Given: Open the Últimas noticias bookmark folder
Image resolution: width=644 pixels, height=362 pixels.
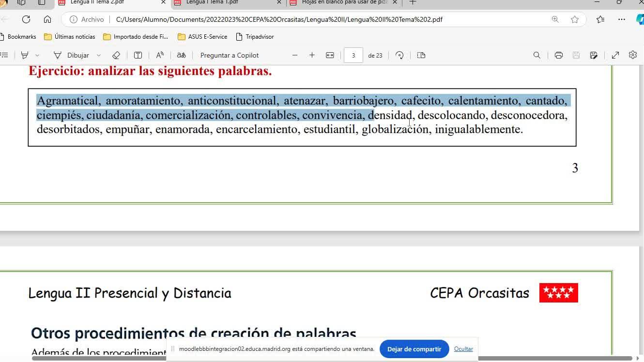Looking at the screenshot, I should [69, 37].
